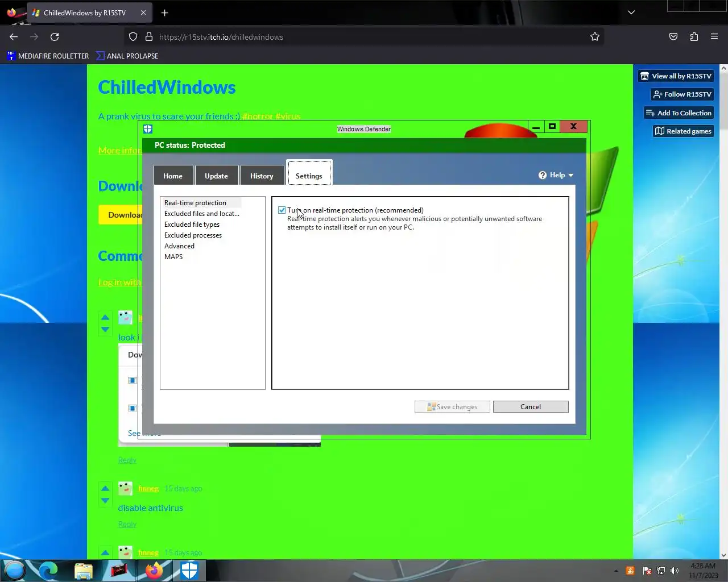
Task: Click Follow R15STV button
Action: [x=682, y=94]
